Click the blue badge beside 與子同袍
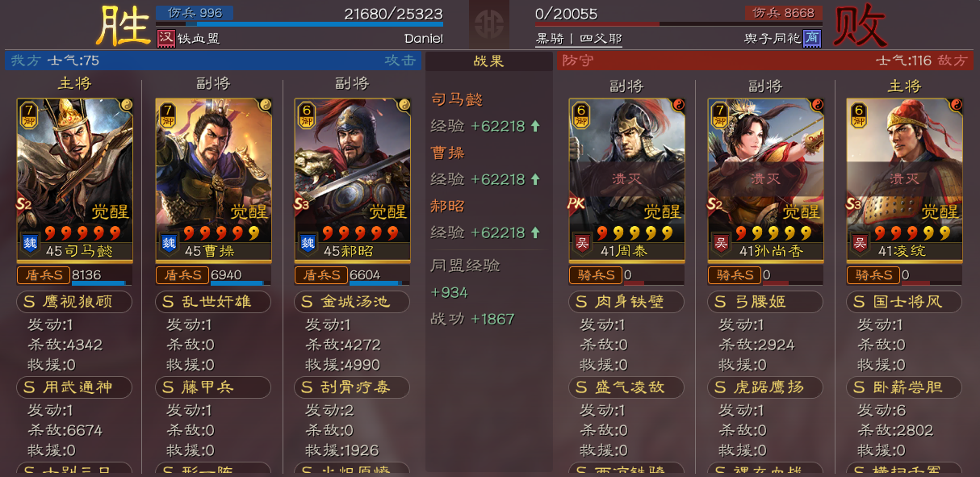This screenshot has width=980, height=477. point(813,38)
